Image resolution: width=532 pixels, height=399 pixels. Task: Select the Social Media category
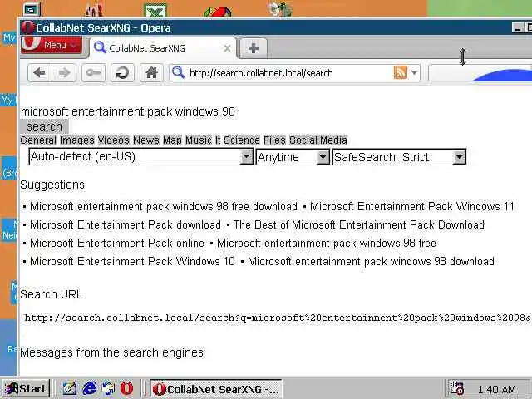coord(318,140)
